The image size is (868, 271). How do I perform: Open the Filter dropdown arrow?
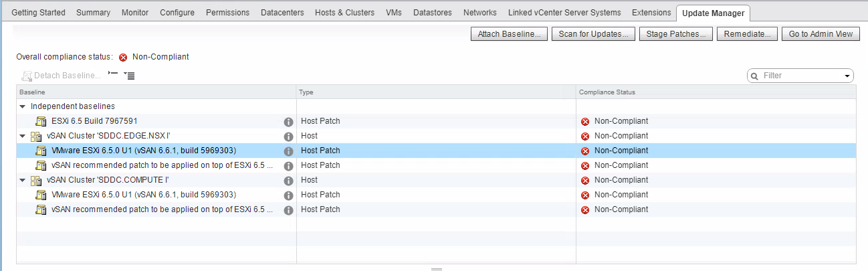click(848, 76)
